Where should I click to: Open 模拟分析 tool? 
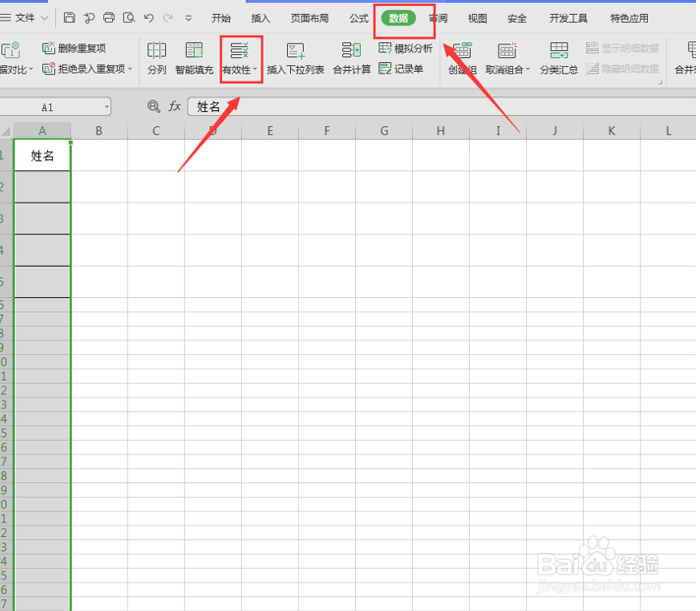tap(405, 48)
